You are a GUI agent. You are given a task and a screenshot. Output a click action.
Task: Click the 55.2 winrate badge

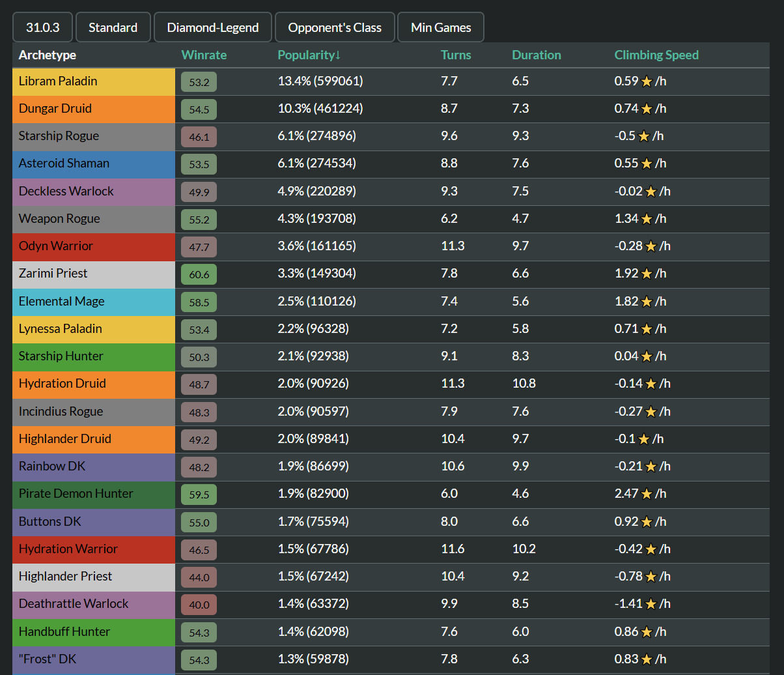(x=199, y=220)
